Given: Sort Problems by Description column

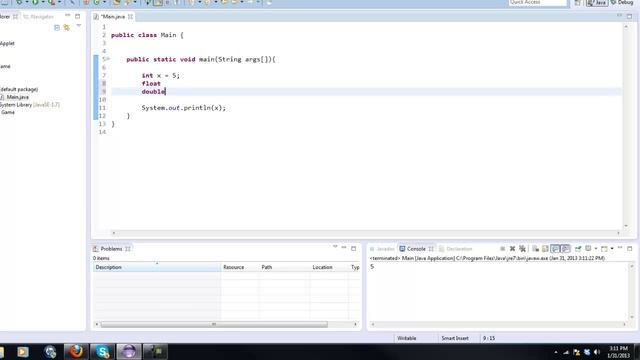Looking at the screenshot, I should [157, 267].
